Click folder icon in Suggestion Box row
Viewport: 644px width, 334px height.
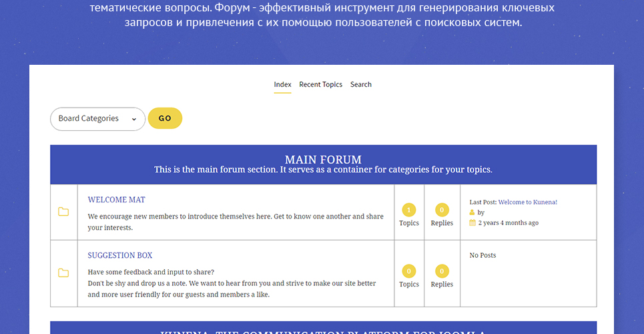[x=63, y=273]
